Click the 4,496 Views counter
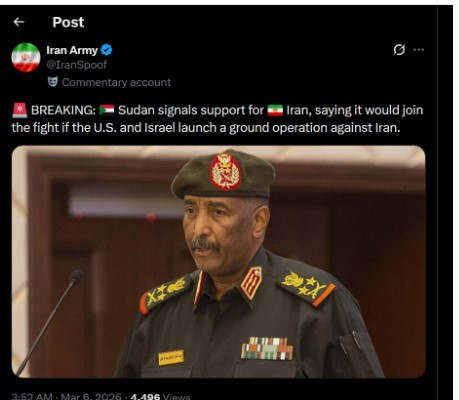 [160, 397]
